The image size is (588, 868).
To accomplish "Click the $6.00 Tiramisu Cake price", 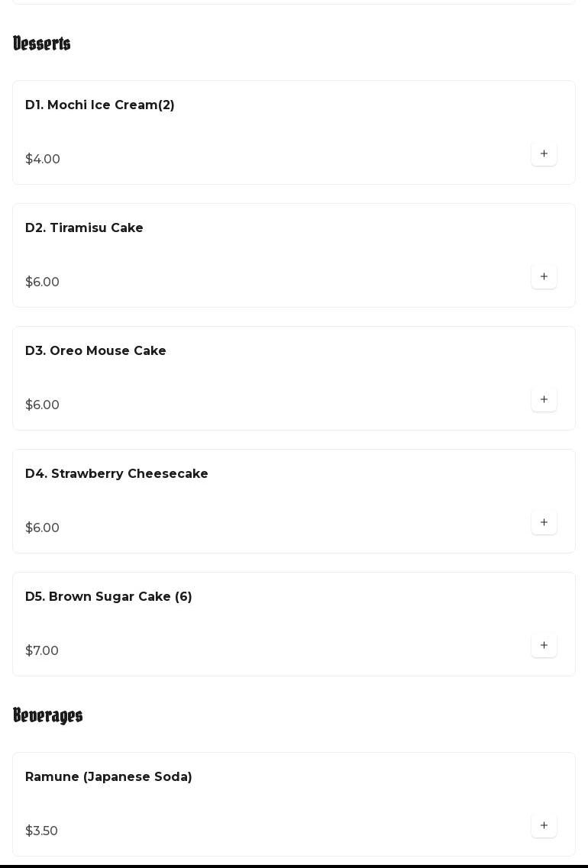I will [42, 282].
